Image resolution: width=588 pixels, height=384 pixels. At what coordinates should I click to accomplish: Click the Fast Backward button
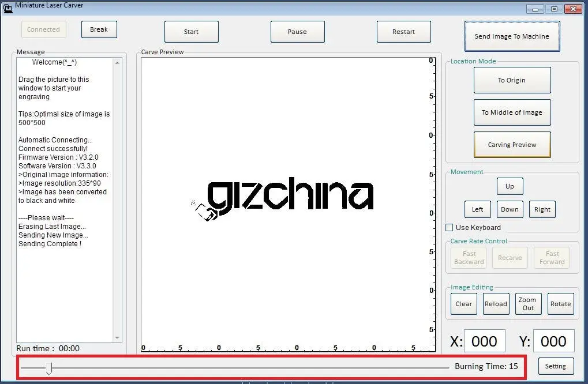click(x=469, y=258)
